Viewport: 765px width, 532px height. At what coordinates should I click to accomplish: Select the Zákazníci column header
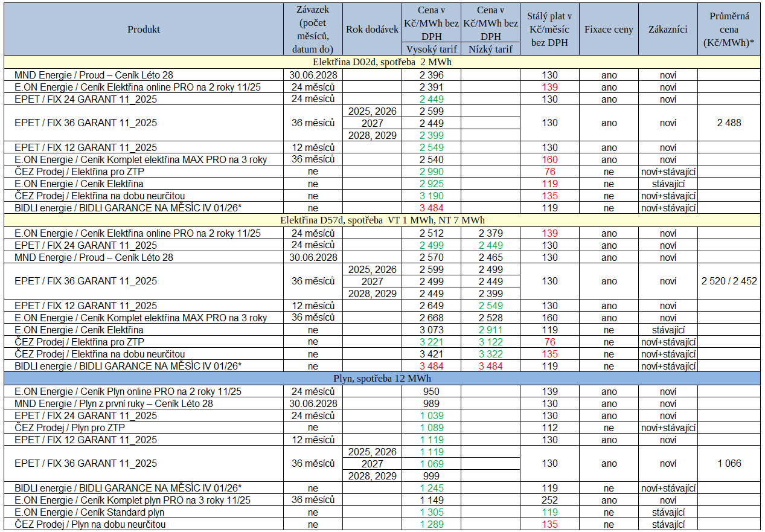point(668,30)
